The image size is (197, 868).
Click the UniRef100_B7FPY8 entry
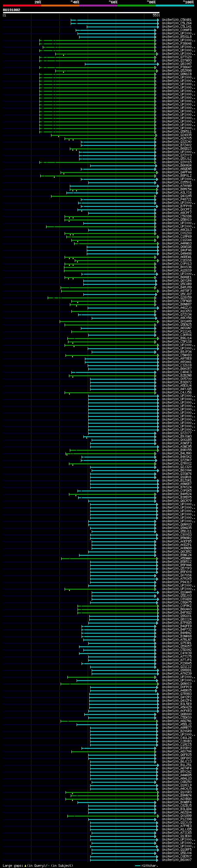[176, 206]
